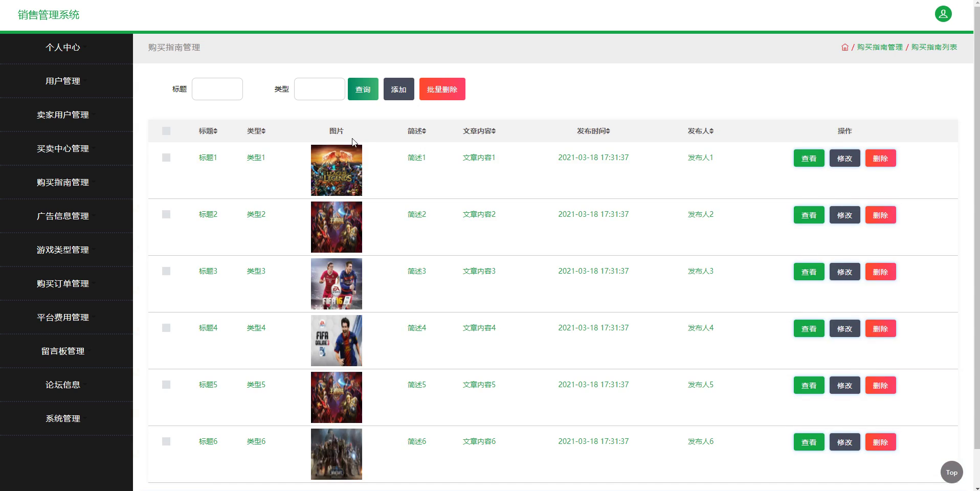
Task: Focus the 类型 search input
Action: click(x=320, y=89)
